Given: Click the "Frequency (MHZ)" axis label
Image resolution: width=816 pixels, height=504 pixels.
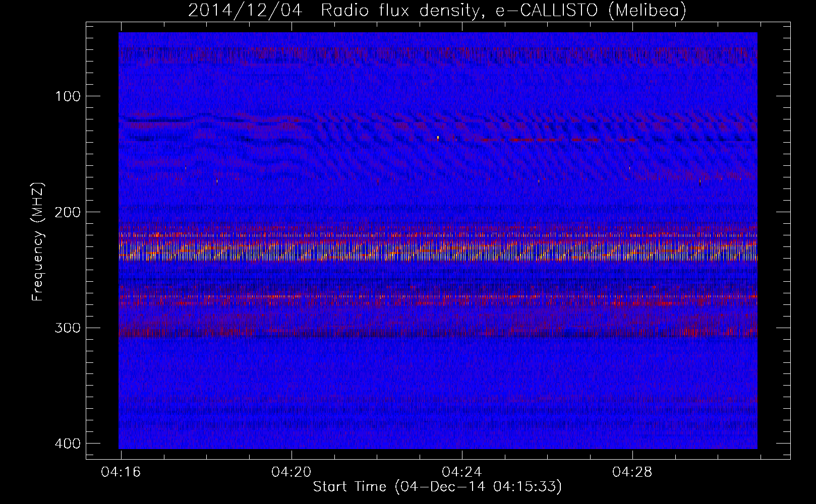Looking at the screenshot, I should coord(37,242).
